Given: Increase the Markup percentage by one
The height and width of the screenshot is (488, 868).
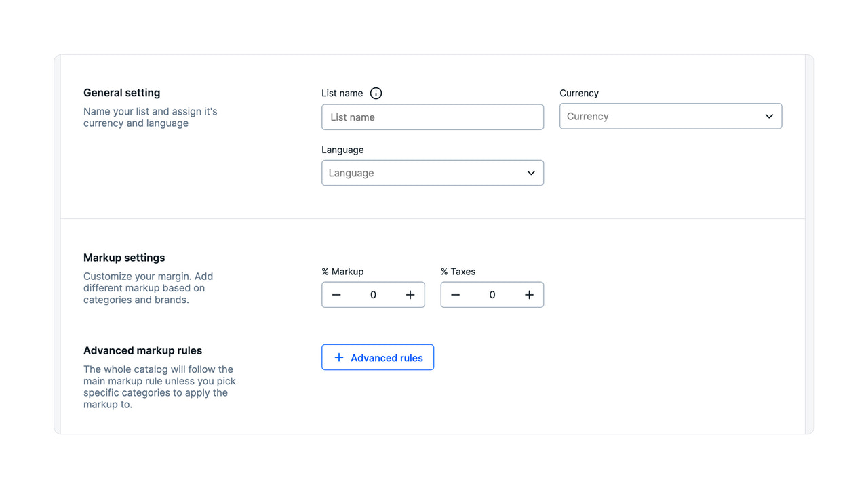Looking at the screenshot, I should 410,294.
